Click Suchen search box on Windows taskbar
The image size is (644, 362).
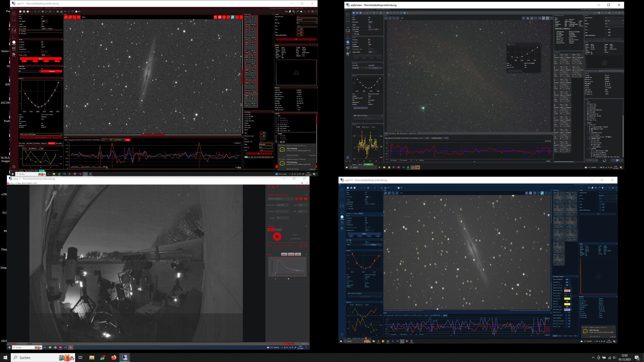click(x=43, y=358)
